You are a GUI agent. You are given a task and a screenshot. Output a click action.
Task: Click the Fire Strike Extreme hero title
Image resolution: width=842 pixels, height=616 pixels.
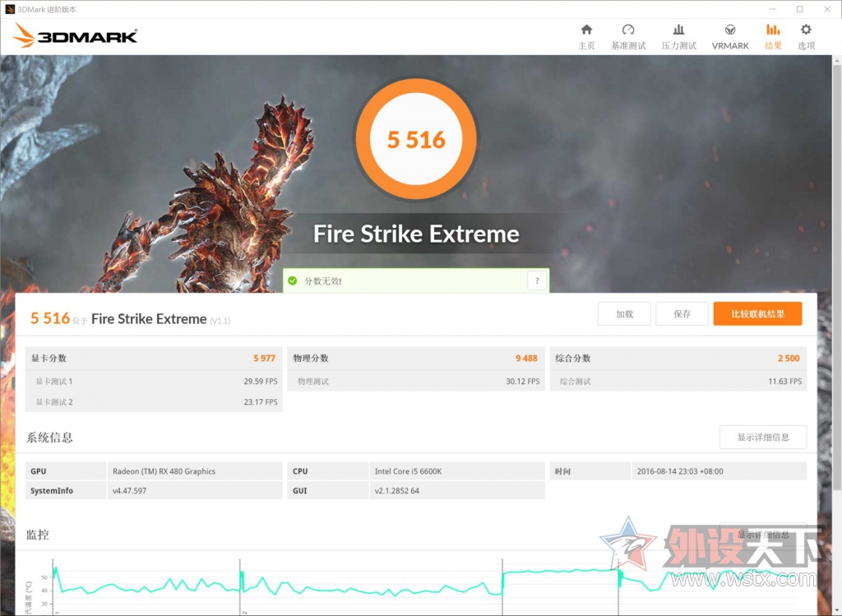(x=416, y=234)
